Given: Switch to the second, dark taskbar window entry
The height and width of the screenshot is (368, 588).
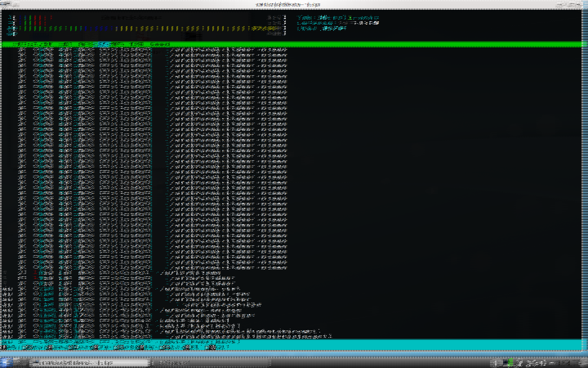Looking at the screenshot, I should click(x=212, y=363).
